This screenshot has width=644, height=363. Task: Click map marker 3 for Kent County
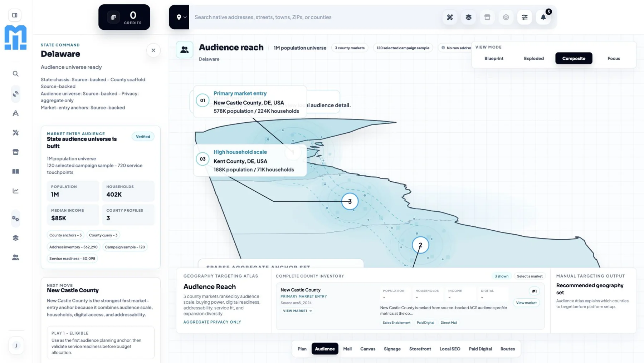point(350,201)
